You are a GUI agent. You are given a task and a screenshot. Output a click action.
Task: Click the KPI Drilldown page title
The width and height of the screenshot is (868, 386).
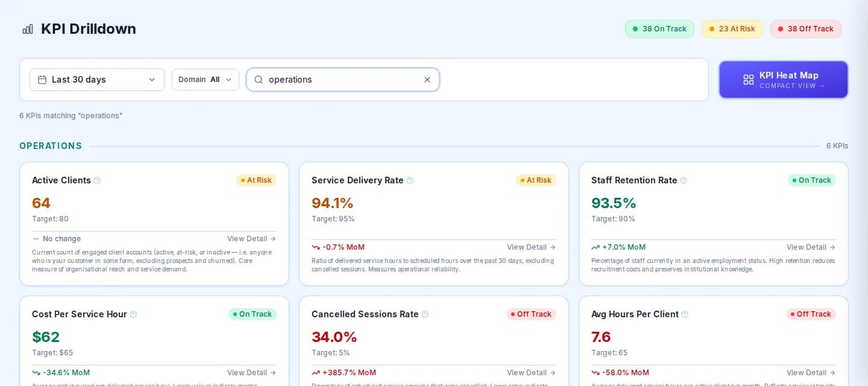[x=89, y=29]
